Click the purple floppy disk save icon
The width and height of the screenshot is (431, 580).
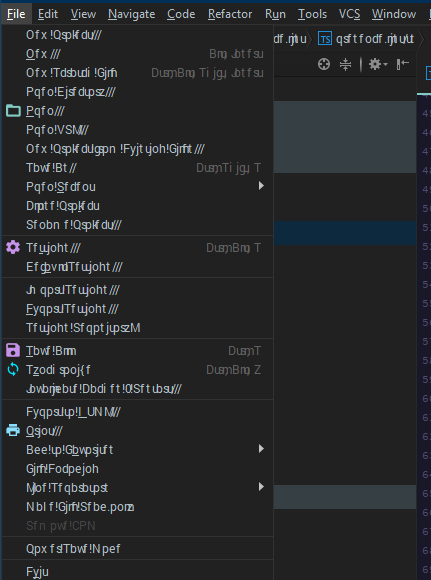(x=13, y=350)
